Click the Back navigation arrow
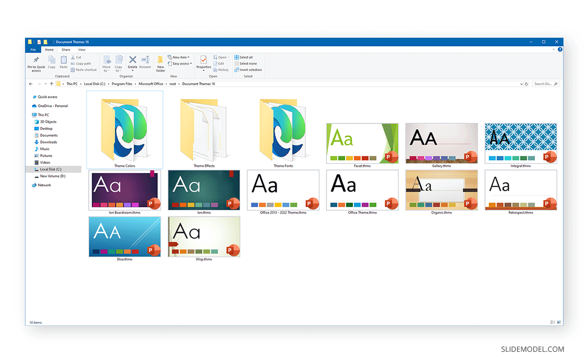The height and width of the screenshot is (364, 588). click(x=30, y=84)
